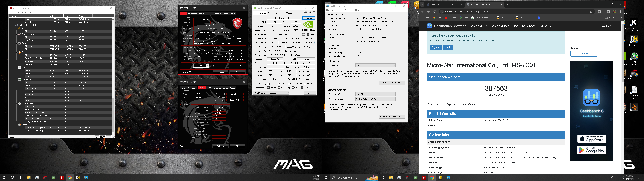Click the BenchMate icon in left taskbar
The image size is (644, 181).
[78, 178]
